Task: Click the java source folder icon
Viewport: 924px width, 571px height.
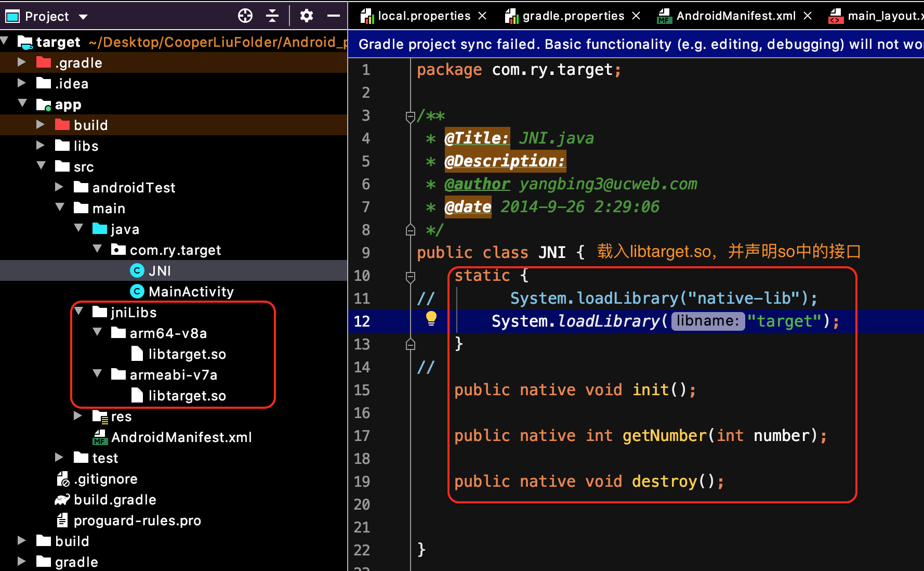Action: tap(100, 228)
